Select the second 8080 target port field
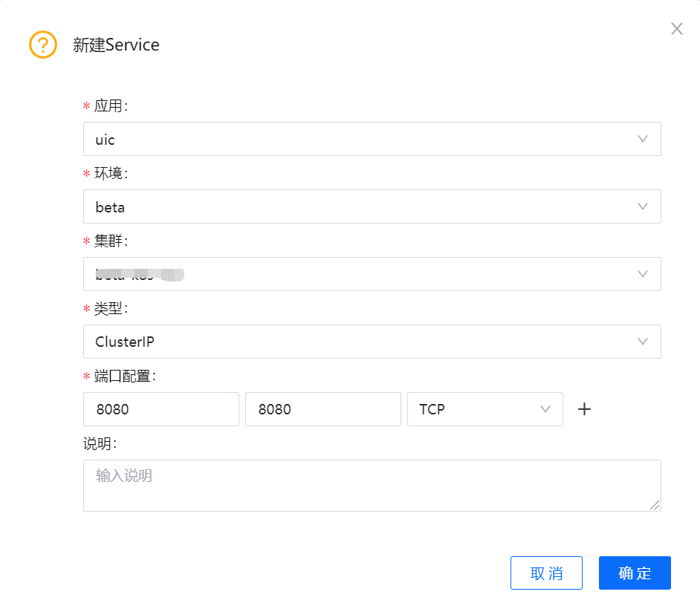The width and height of the screenshot is (700, 603). [x=323, y=409]
